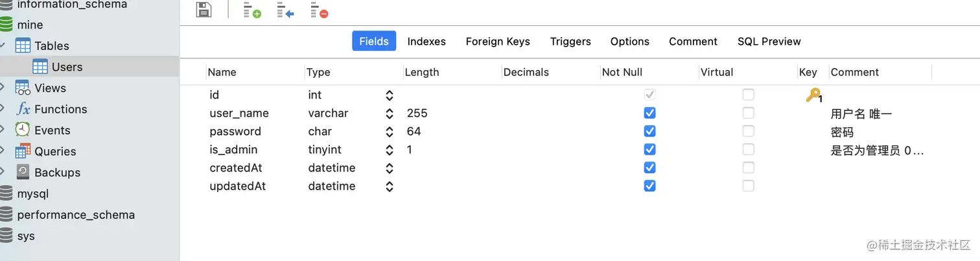Uncheck Not Null for user_name
Screen dimensions: 980x261
[x=649, y=113]
